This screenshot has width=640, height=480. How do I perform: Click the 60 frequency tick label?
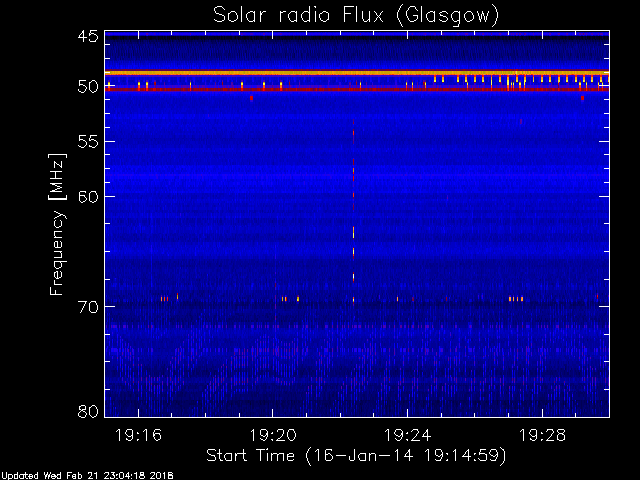pyautogui.click(x=88, y=196)
